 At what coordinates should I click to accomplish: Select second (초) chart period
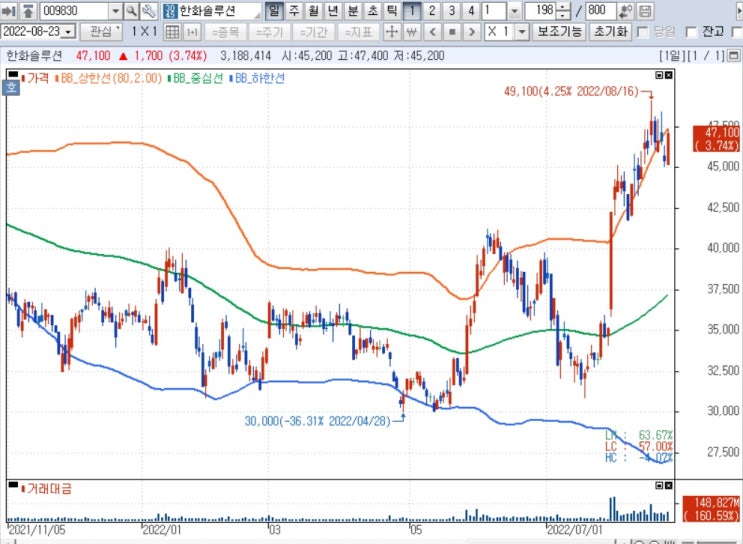372,10
